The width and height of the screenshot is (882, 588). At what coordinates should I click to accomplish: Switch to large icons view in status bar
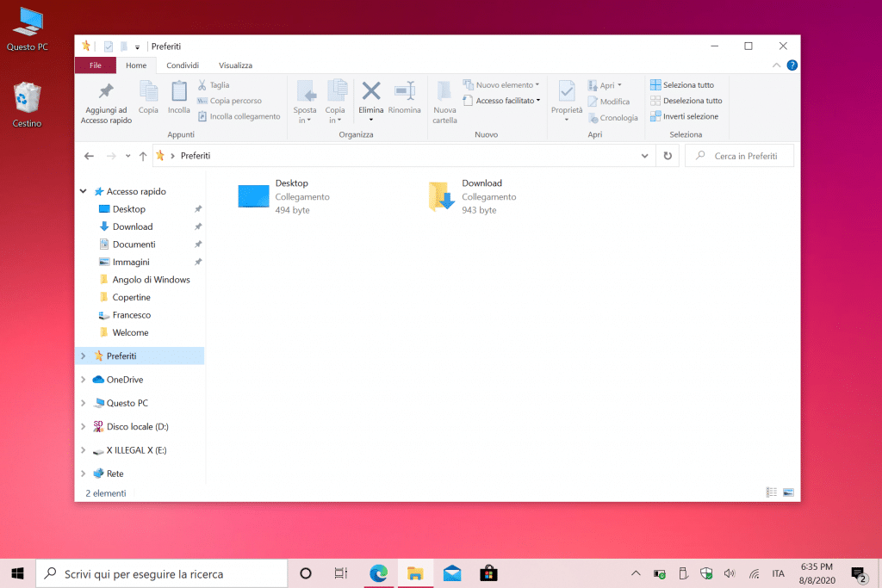(x=788, y=492)
